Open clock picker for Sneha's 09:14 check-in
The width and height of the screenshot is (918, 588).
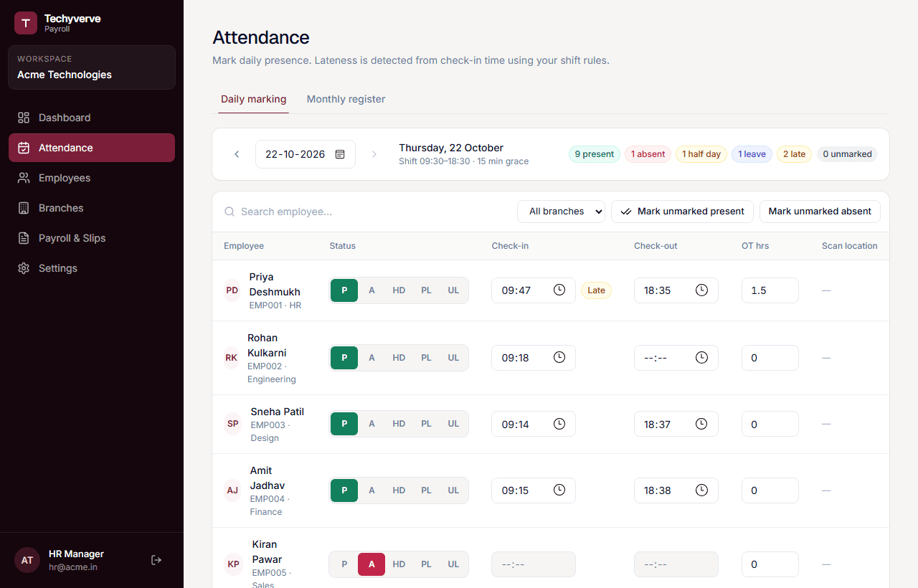tap(559, 424)
